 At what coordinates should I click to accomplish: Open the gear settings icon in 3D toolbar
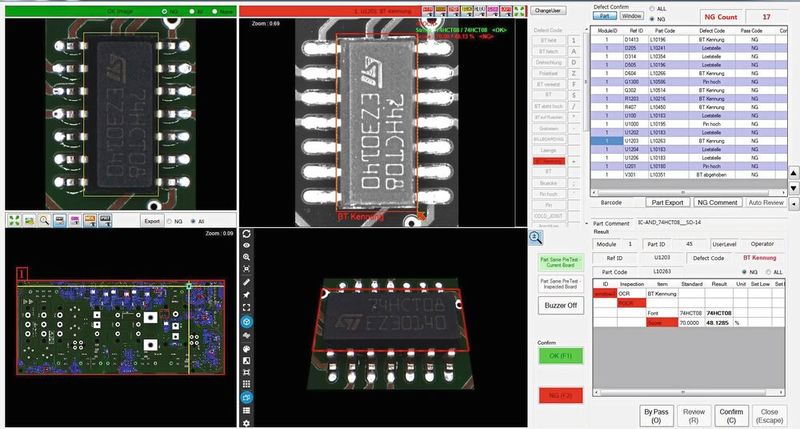click(x=247, y=423)
